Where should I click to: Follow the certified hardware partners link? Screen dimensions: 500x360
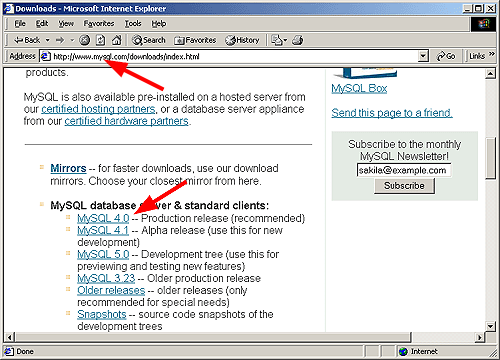126,121
